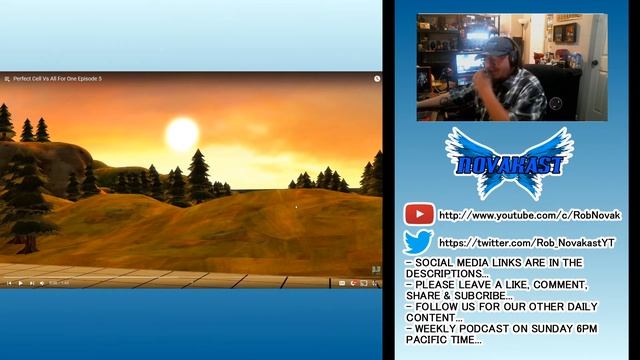Skip to the previous video
The image size is (640, 360).
pyautogui.click(x=9, y=283)
